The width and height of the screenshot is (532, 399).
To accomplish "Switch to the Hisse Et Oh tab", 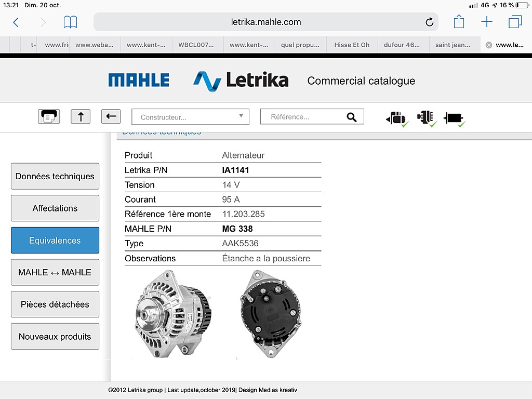I will coord(352,45).
